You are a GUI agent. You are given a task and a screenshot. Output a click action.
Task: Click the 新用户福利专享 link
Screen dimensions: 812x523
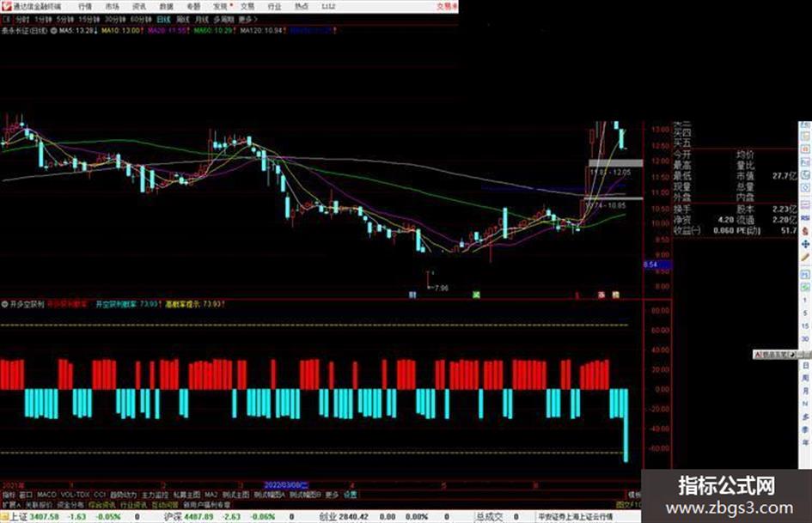pyautogui.click(x=206, y=505)
